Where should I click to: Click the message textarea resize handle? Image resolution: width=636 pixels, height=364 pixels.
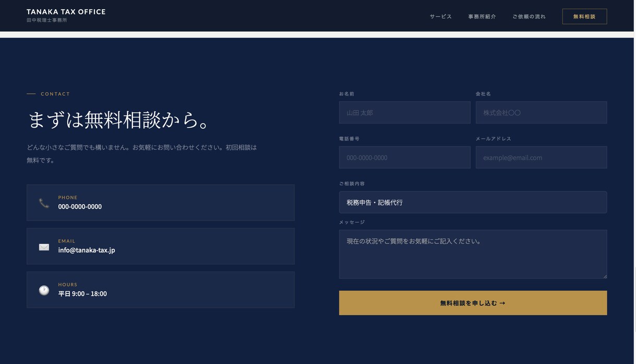tap(604, 276)
